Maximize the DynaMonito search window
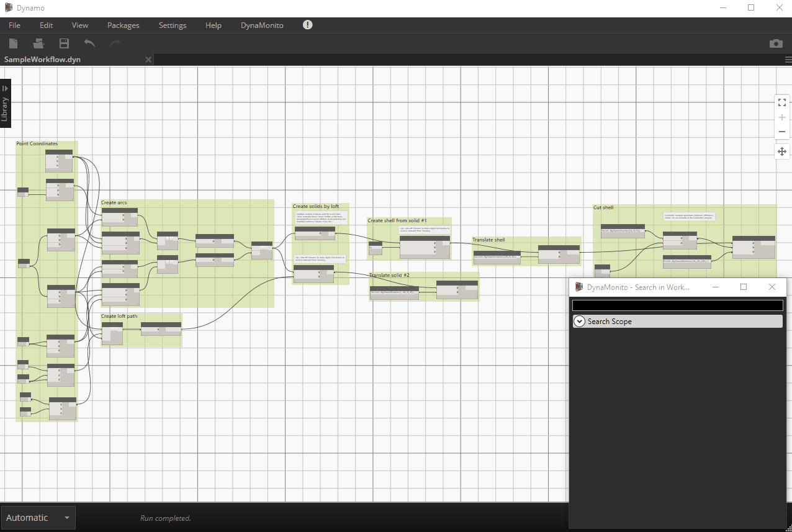The width and height of the screenshot is (792, 532). 744,287
